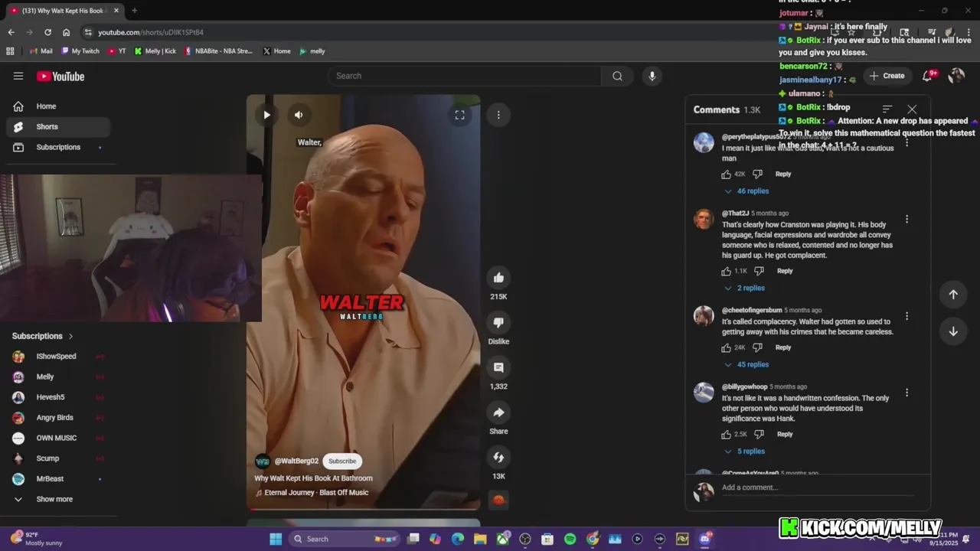Open Subscriptions in the sidebar

pos(58,147)
